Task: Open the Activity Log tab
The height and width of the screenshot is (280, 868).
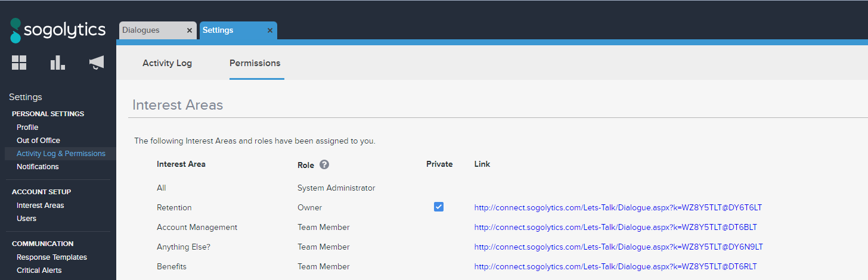Action: coord(167,63)
